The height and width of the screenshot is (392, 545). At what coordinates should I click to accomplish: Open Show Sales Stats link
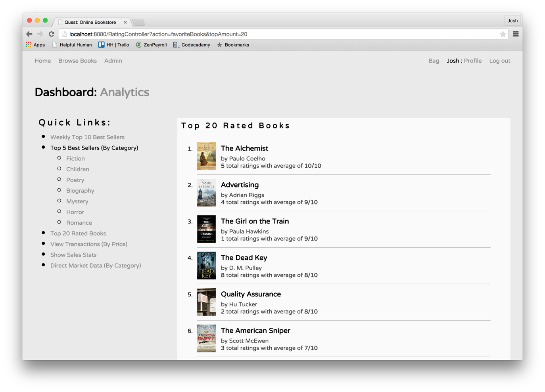point(73,255)
